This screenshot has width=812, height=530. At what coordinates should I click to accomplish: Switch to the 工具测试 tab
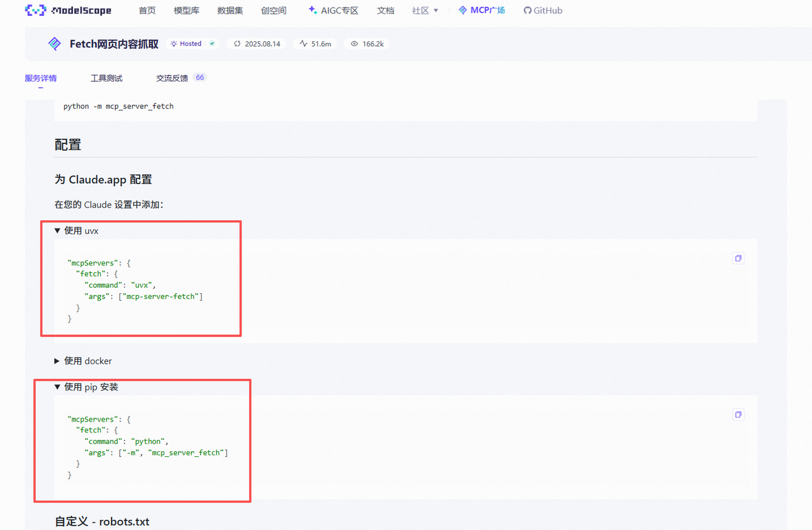107,78
